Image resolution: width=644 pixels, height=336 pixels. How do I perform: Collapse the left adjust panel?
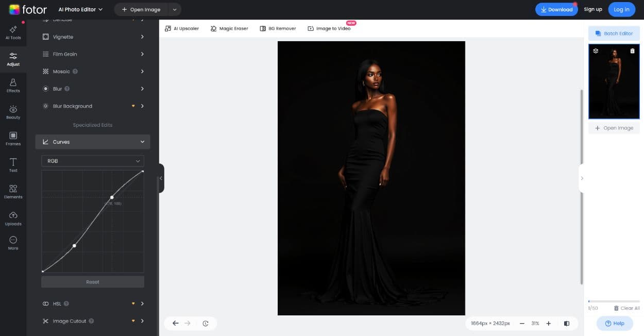point(161,178)
